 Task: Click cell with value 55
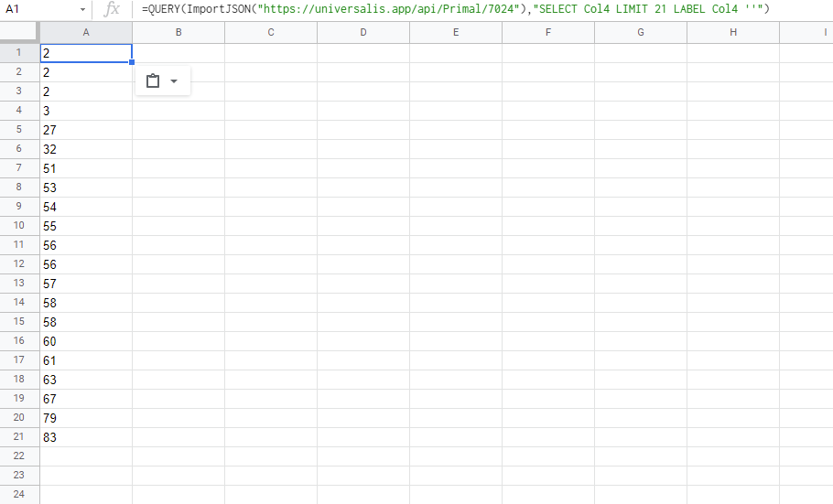click(86, 226)
